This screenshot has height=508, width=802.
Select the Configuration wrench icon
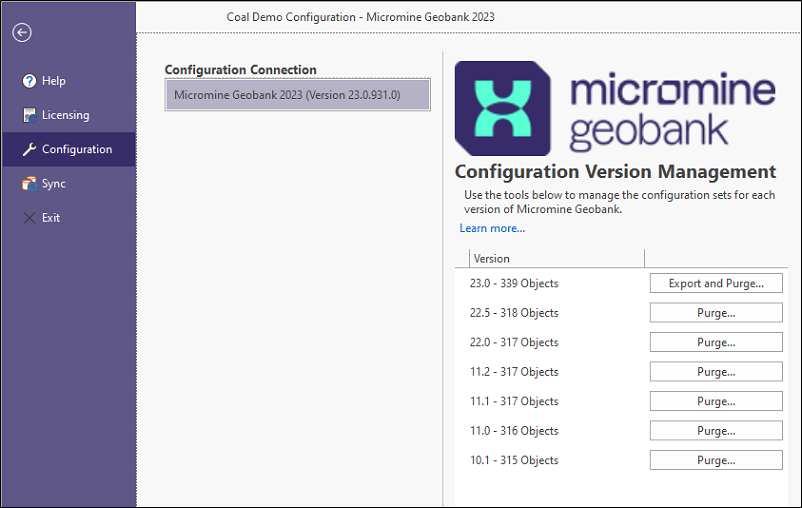29,149
